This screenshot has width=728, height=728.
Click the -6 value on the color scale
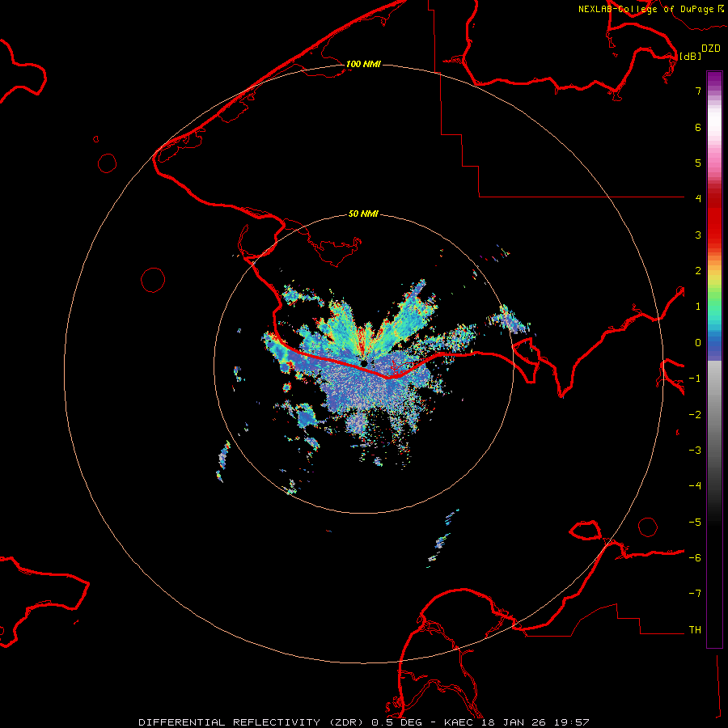click(x=695, y=558)
